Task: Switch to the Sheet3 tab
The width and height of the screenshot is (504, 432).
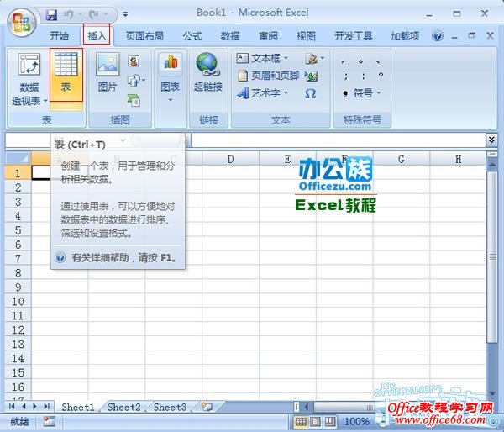Action: tap(170, 408)
